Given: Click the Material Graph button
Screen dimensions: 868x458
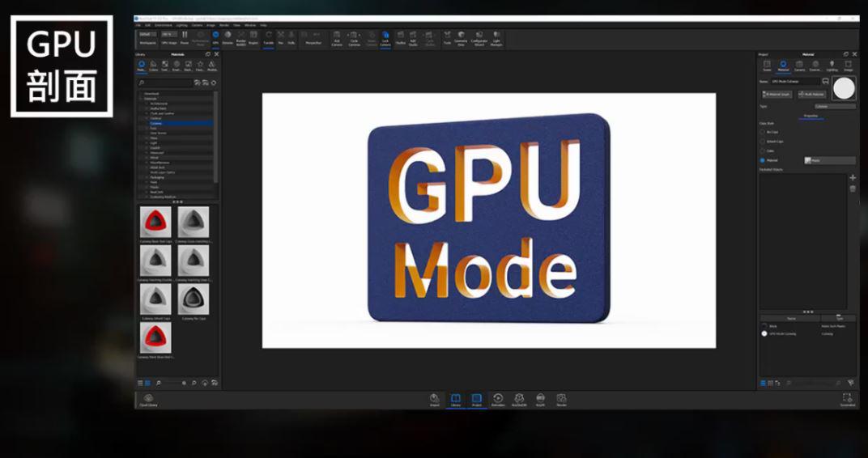Looking at the screenshot, I should (777, 95).
